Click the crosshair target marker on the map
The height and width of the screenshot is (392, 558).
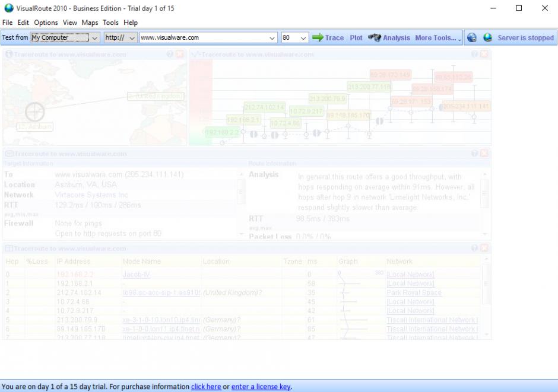(35, 112)
